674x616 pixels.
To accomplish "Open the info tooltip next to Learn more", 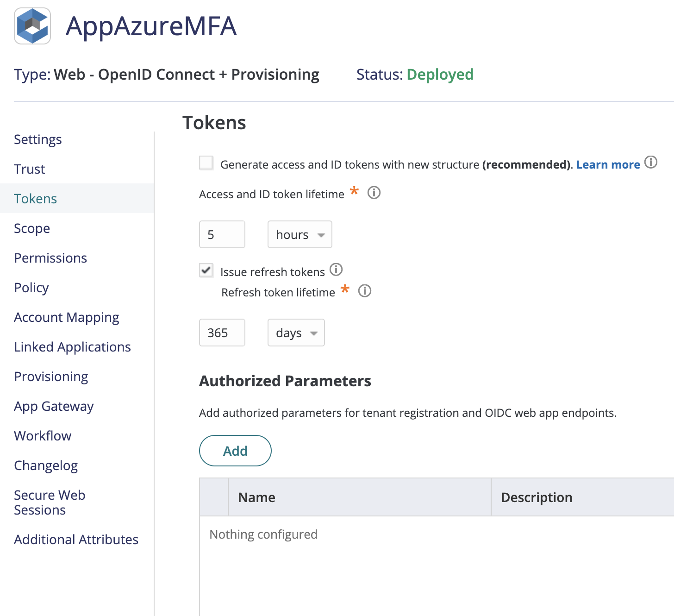I will pos(651,163).
